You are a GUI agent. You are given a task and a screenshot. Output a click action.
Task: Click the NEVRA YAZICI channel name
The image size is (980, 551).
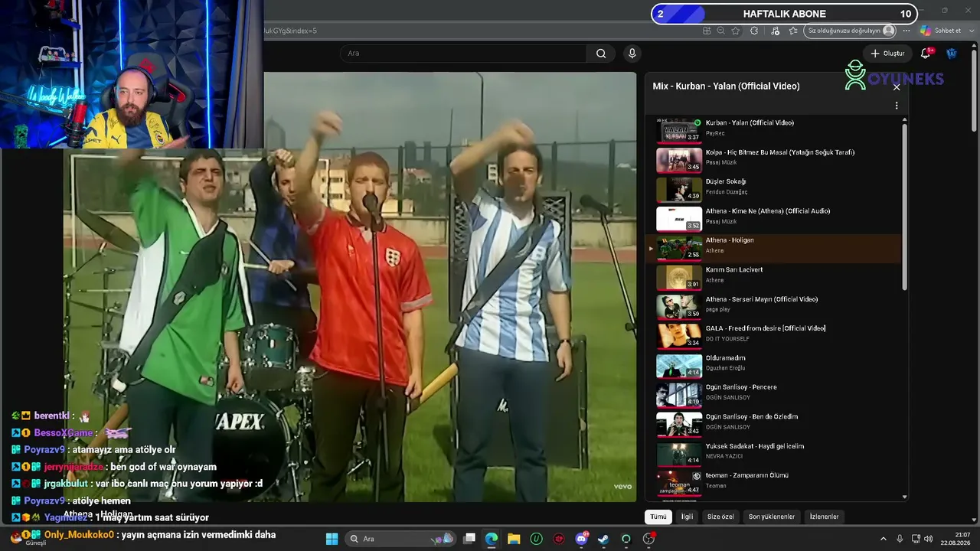pos(724,457)
